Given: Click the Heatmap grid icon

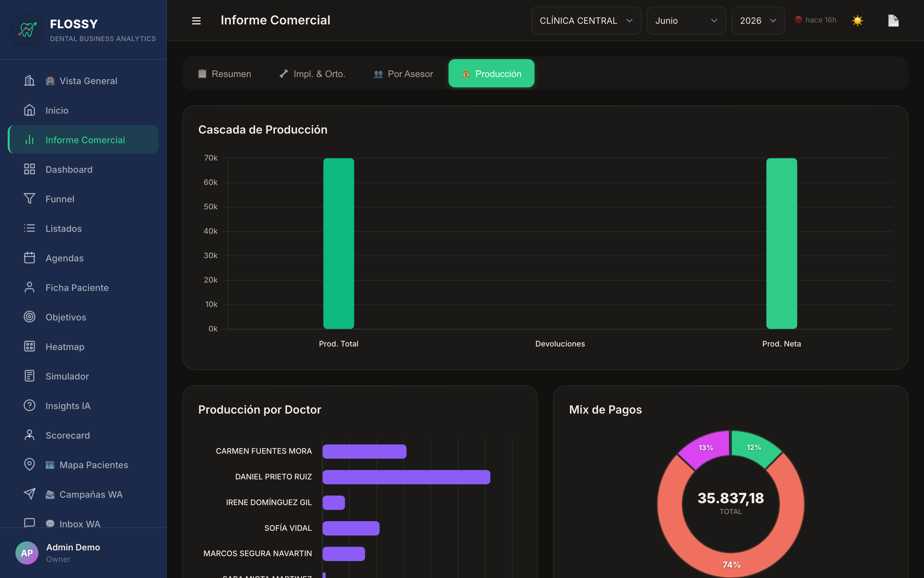Looking at the screenshot, I should click(x=30, y=346).
